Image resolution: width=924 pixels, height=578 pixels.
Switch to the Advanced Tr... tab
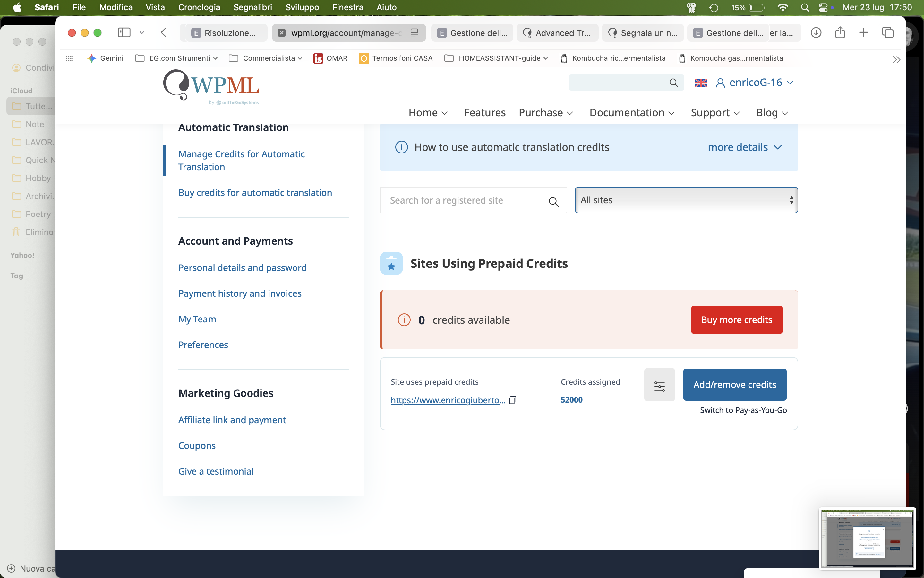pos(558,33)
